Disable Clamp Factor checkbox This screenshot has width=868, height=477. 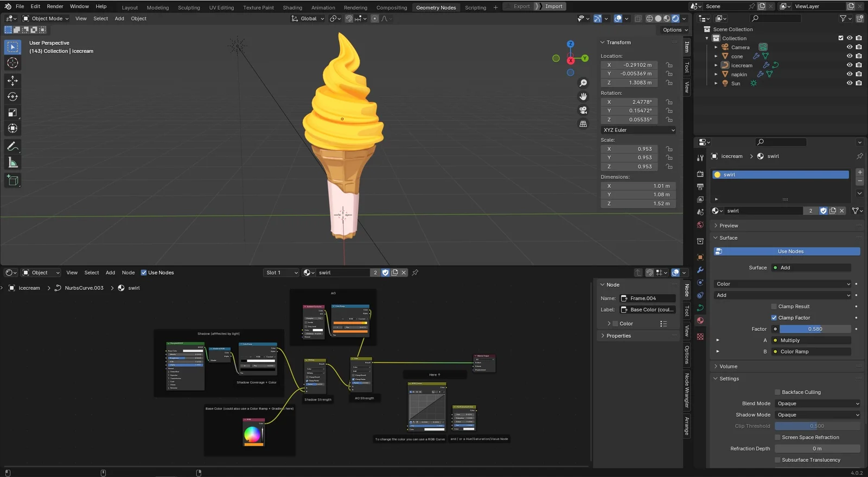[x=774, y=318]
